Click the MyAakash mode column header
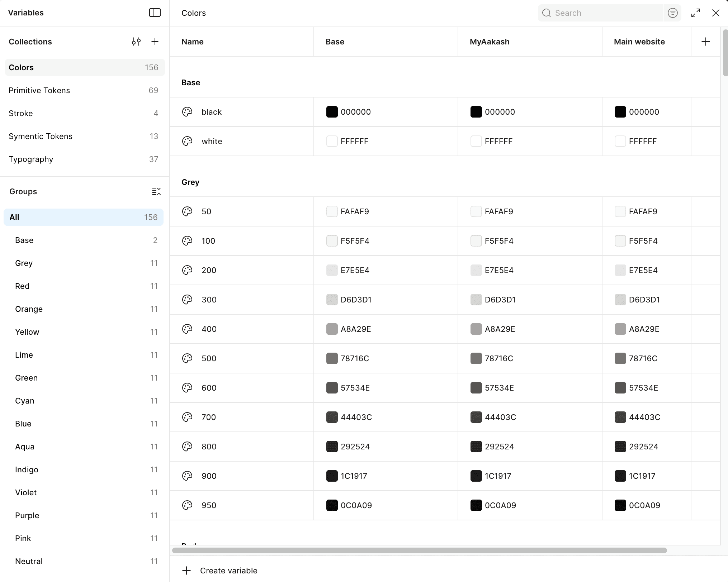Image resolution: width=728 pixels, height=582 pixels. click(490, 42)
